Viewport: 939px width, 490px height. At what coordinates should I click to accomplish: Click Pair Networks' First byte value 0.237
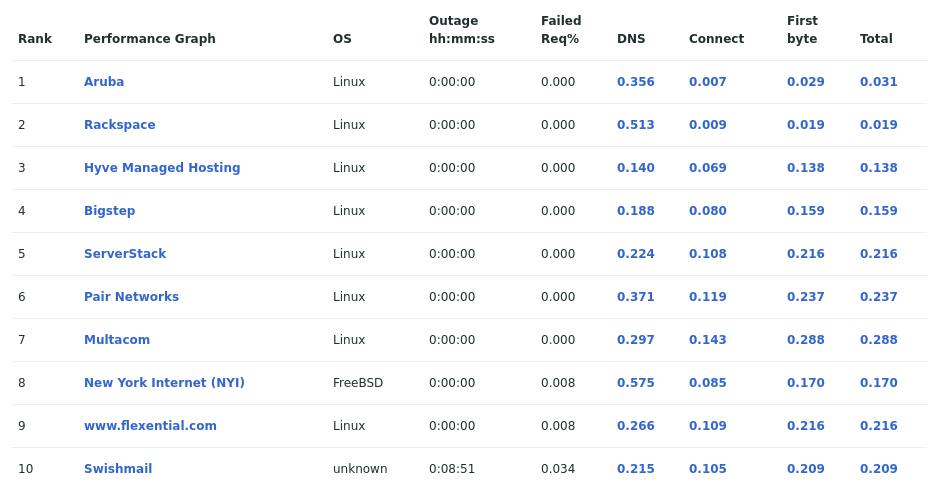(x=805, y=297)
